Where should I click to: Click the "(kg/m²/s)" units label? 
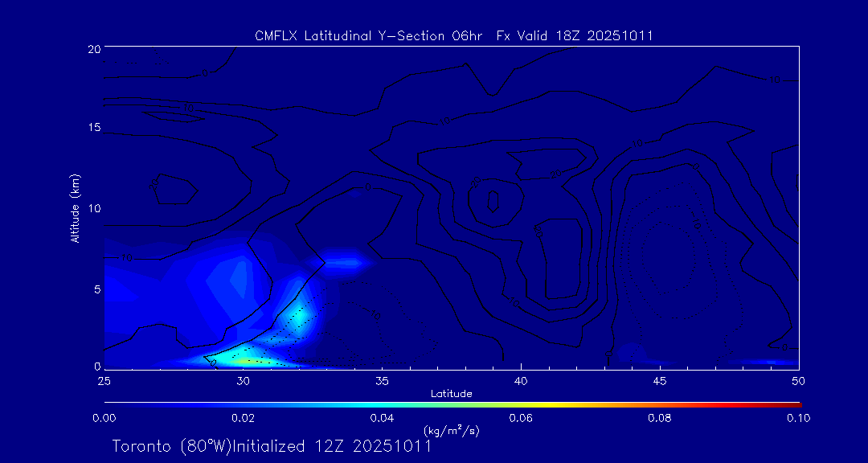[x=452, y=430]
